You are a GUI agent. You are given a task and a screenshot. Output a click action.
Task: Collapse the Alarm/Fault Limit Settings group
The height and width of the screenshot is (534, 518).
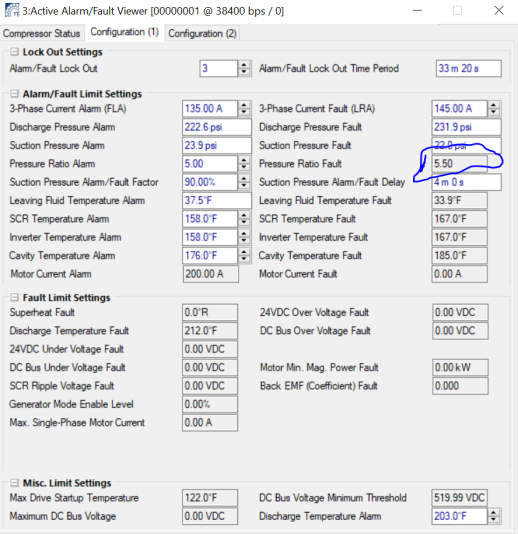pos(14,94)
